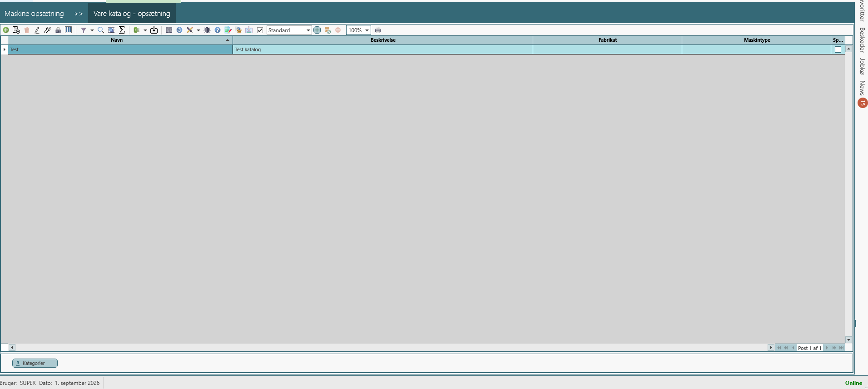The height and width of the screenshot is (389, 868).
Task: Open the magnifying glass search tool
Action: pyautogui.click(x=101, y=30)
